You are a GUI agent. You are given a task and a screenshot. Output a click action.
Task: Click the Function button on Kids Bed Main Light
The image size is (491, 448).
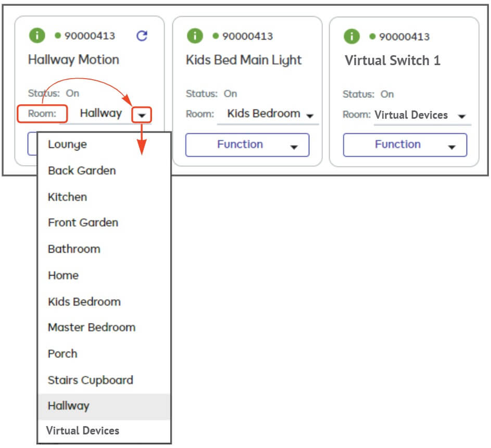click(247, 145)
